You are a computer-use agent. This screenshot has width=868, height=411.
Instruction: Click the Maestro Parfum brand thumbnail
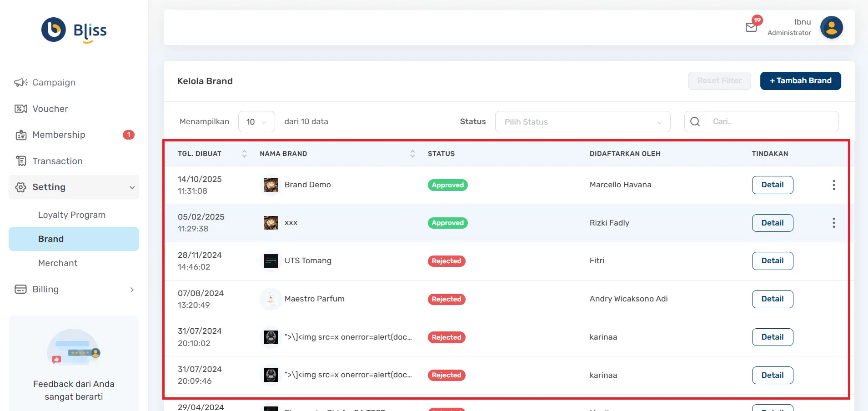[271, 299]
